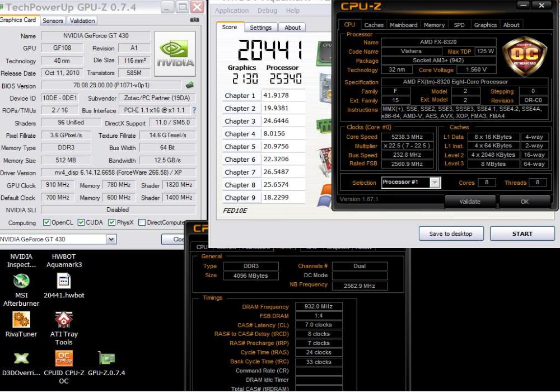The image size is (560, 392).
Task: Open About tab in top CPU-Z window
Action: pos(511,25)
